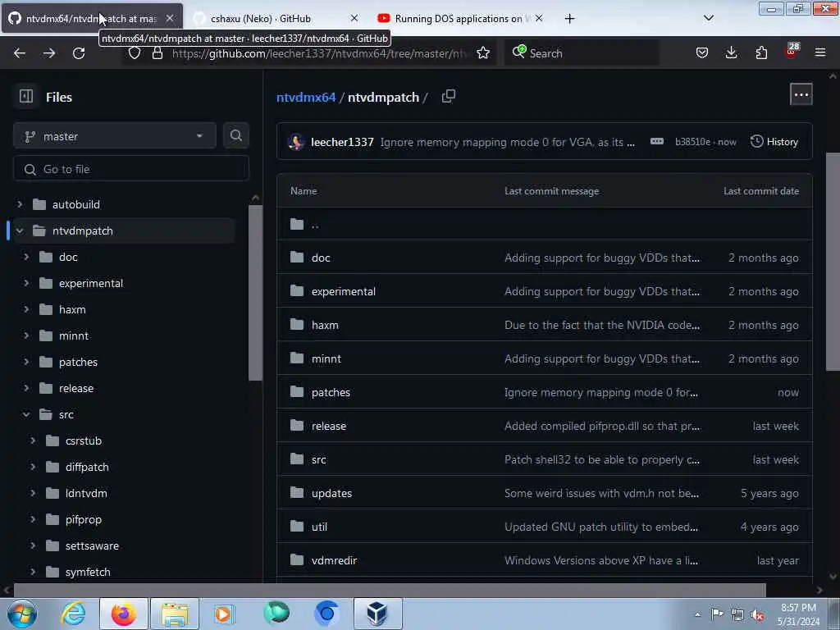
Task: Open the doc folder in file list
Action: pyautogui.click(x=321, y=258)
